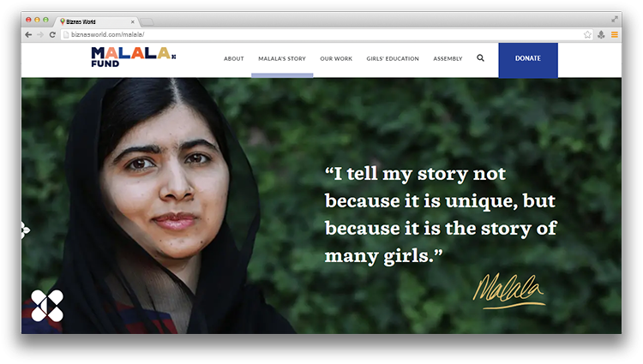Image resolution: width=643 pixels, height=364 pixels.
Task: Open the About menu item
Action: [x=234, y=58]
